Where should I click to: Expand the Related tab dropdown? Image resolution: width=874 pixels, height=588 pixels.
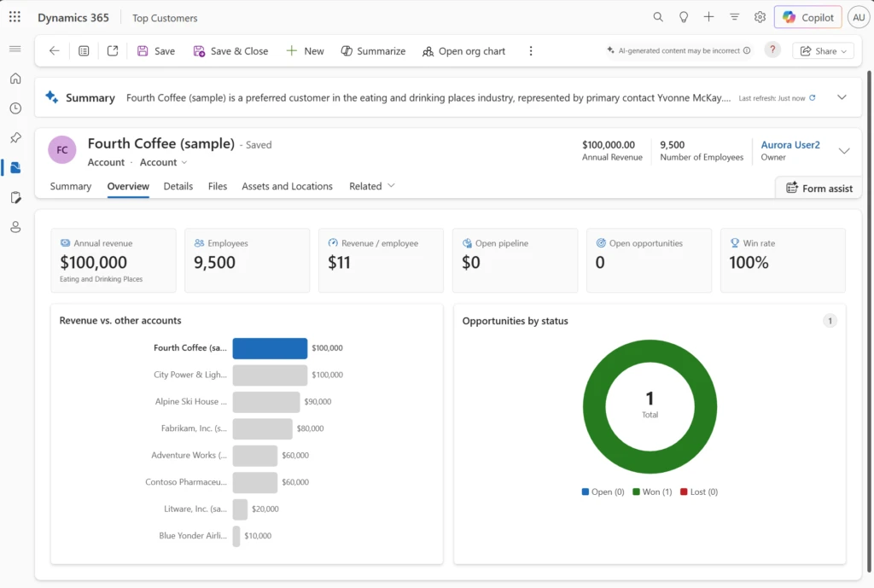[372, 186]
